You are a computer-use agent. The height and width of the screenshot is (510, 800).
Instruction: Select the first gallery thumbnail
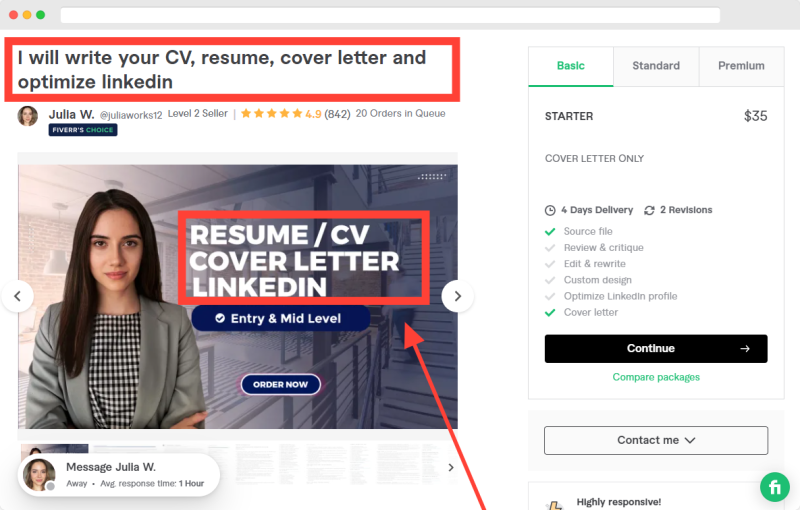[x=55, y=449]
